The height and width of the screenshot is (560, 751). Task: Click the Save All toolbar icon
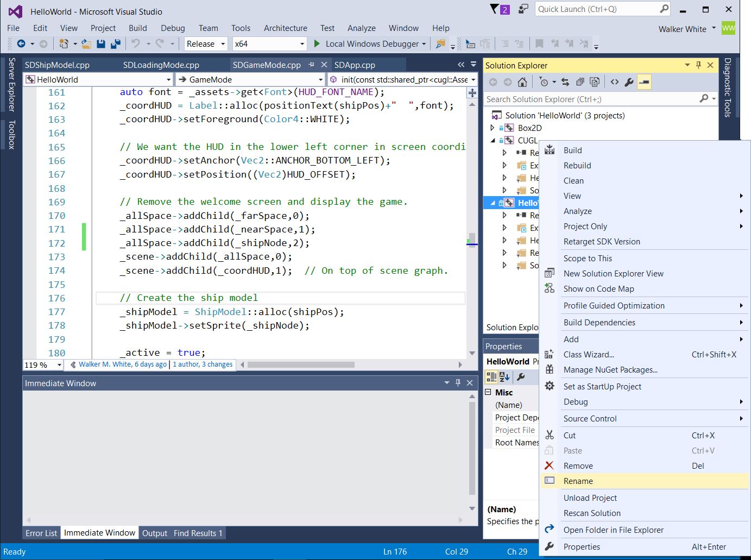[115, 43]
